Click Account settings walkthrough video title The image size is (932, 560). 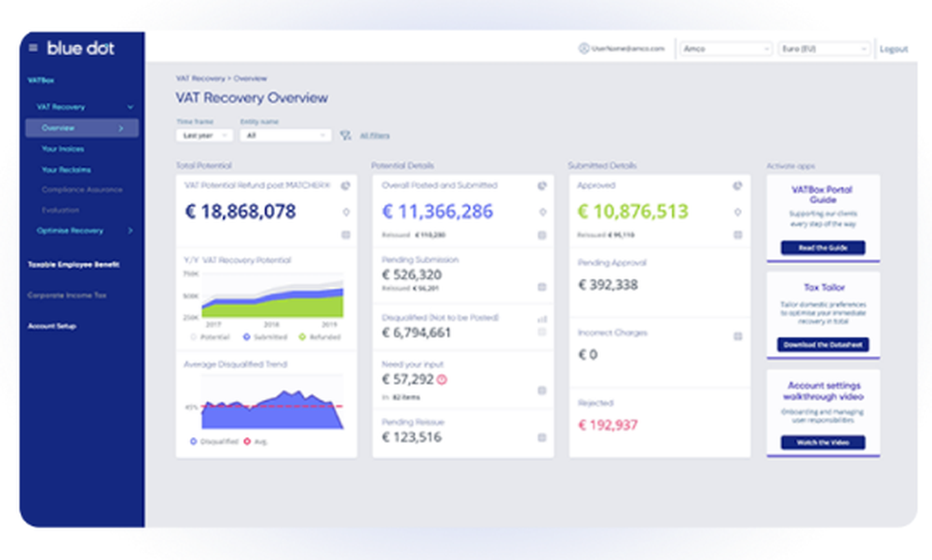823,391
